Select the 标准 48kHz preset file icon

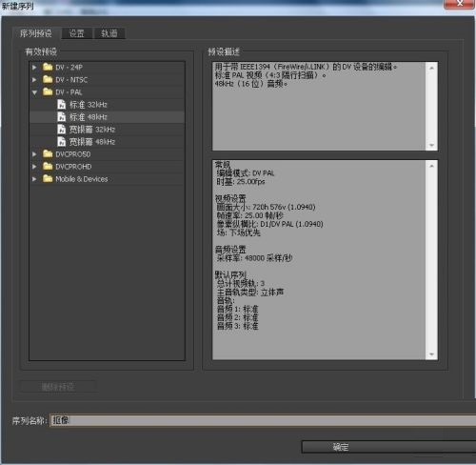pos(62,117)
